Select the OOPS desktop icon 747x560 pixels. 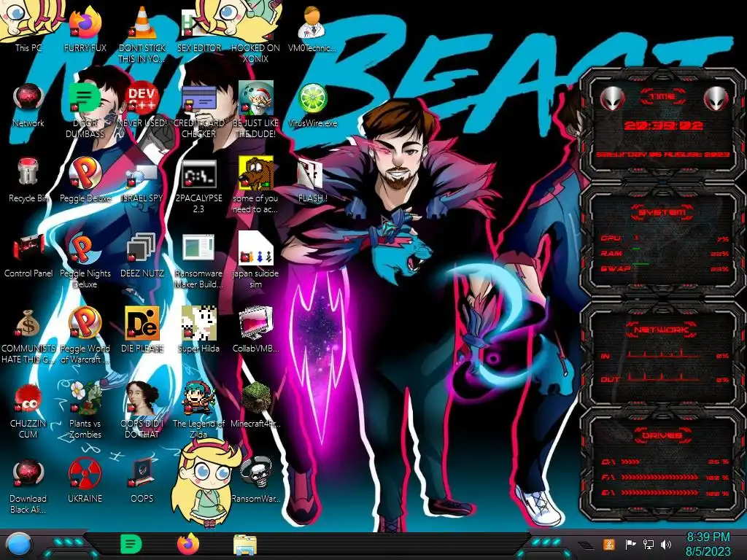pyautogui.click(x=142, y=481)
